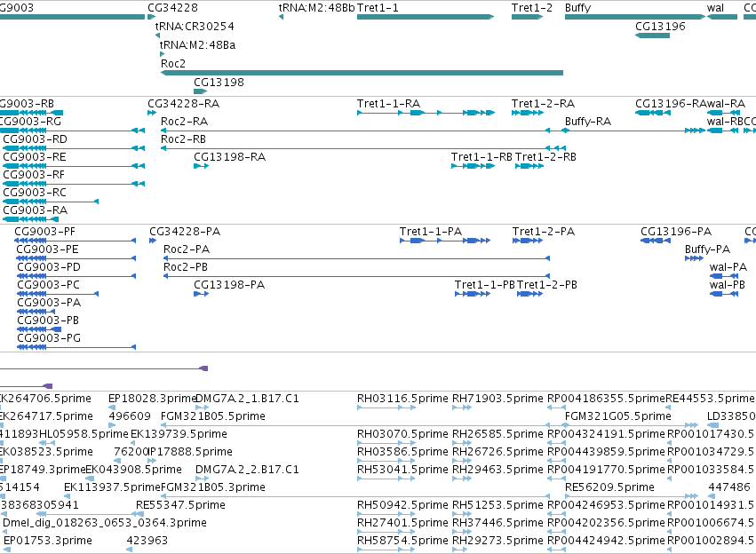Viewport: 756px width, 554px height.
Task: Select the tRNA:M2:48Bb gene label
Action: 316,8
